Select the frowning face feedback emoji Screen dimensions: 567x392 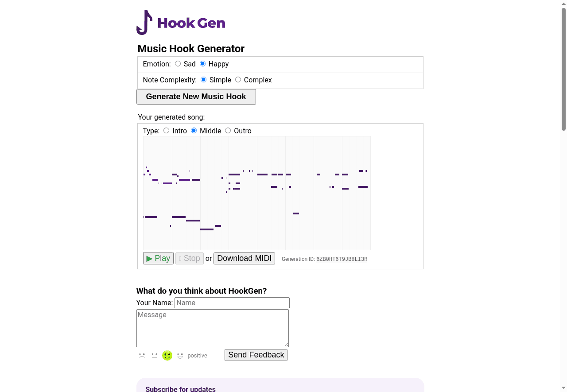click(142, 355)
